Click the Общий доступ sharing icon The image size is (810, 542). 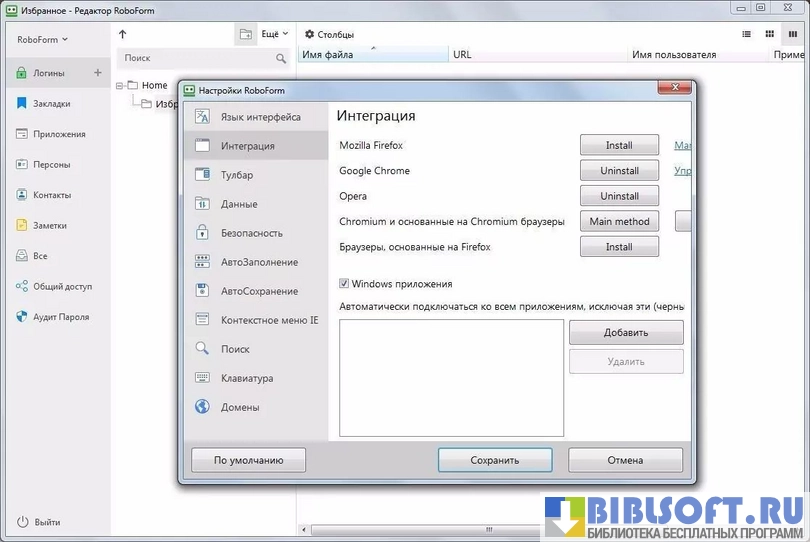[22, 286]
